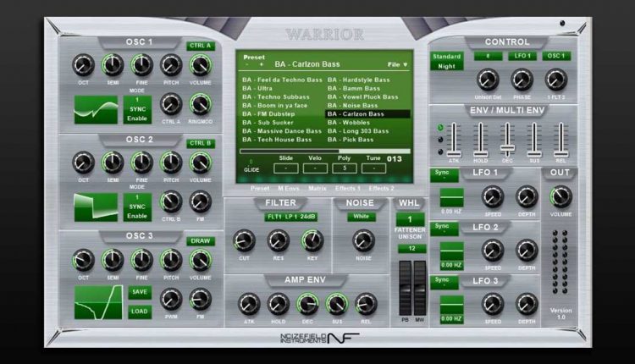The width and height of the screenshot is (635, 364).
Task: Switch to the Matrix tab
Action: click(317, 188)
